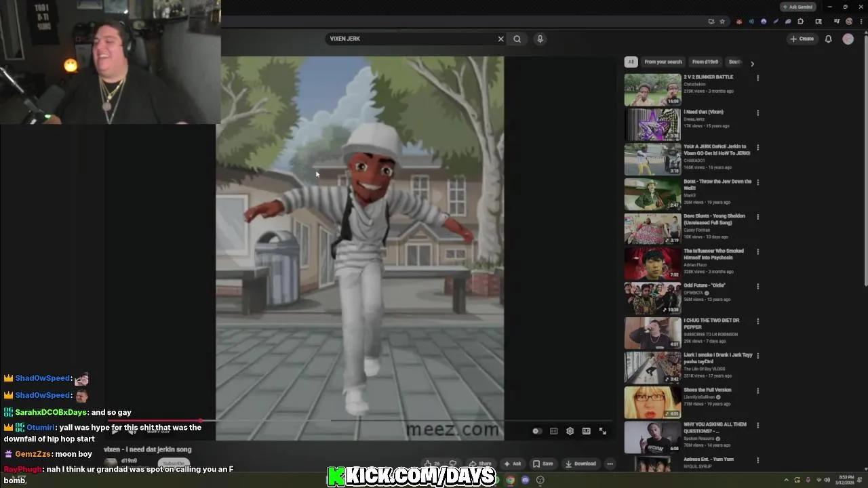The height and width of the screenshot is (488, 868).
Task: Subscribe to the d19n9 channel
Action: point(174,464)
